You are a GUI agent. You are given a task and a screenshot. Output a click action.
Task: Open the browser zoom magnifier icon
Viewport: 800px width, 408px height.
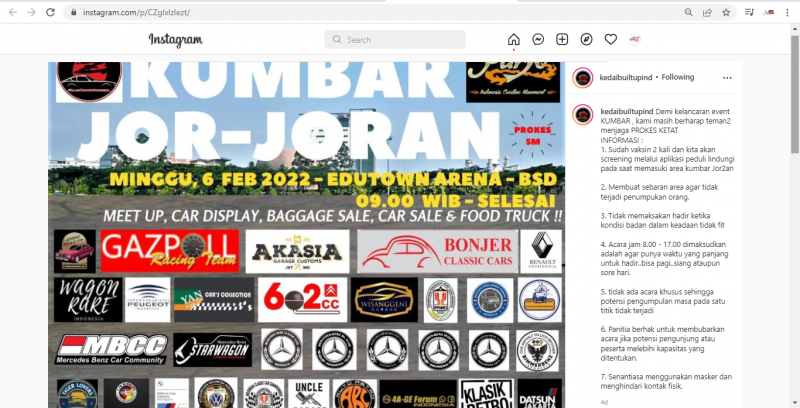click(688, 12)
